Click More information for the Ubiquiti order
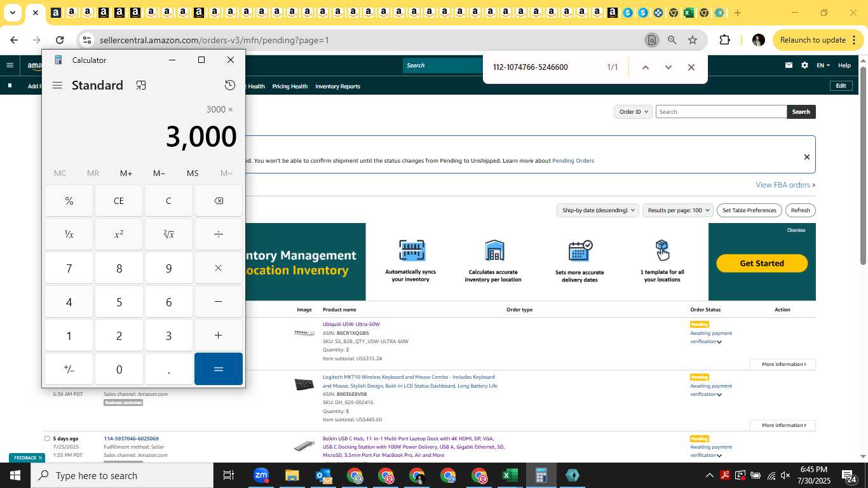Screen dimensions: 868x488 point(783,365)
